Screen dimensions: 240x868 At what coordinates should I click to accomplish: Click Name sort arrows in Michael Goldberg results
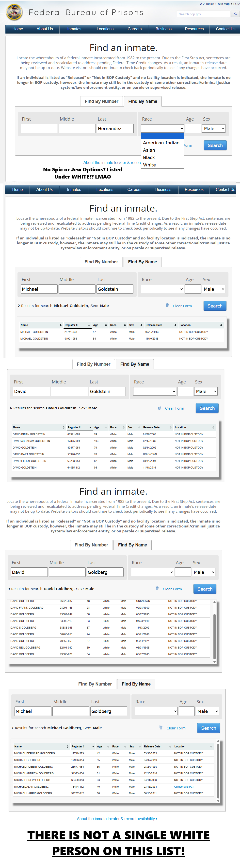coord(67,746)
